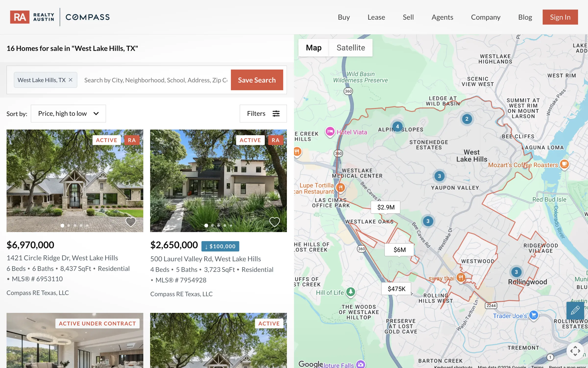The width and height of the screenshot is (588, 368).
Task: Remove the West Lake Hills, TX search tag
Action: (71, 80)
